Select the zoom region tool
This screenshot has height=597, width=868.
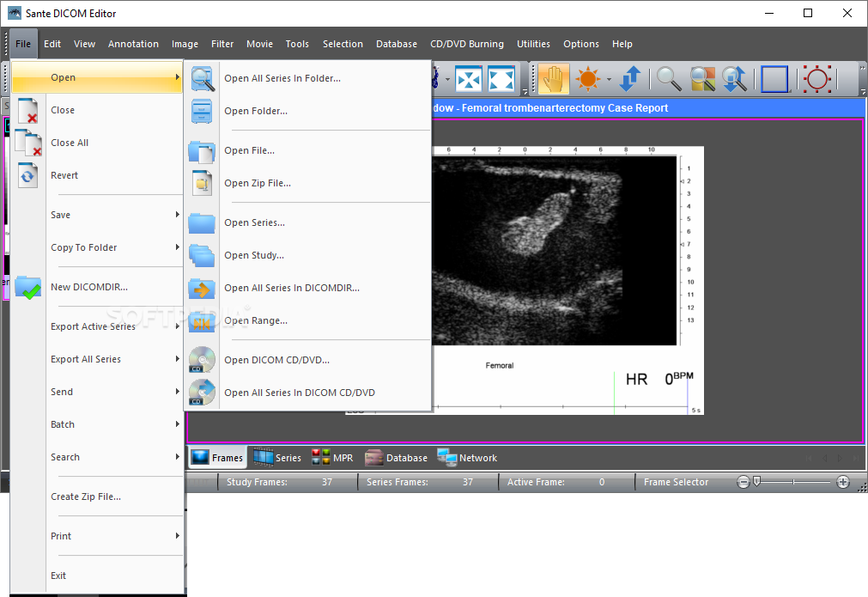pyautogui.click(x=702, y=79)
